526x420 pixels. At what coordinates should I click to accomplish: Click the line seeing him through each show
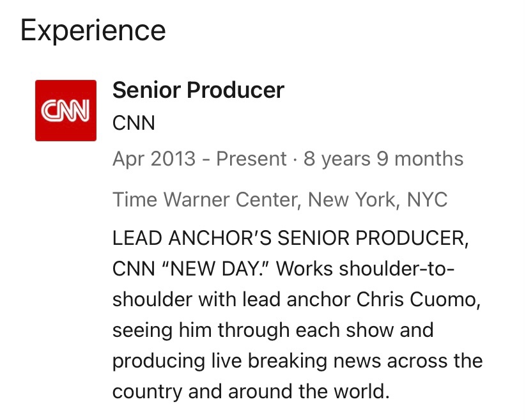273,331
